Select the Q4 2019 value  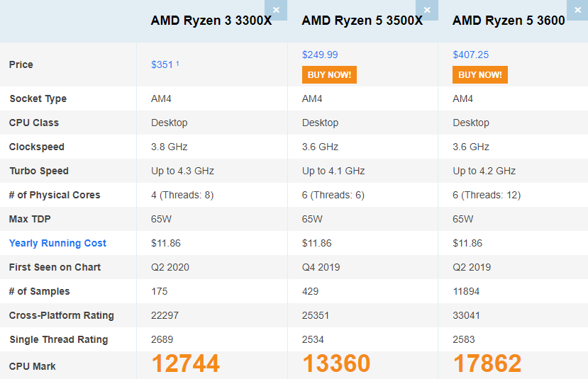[321, 267]
